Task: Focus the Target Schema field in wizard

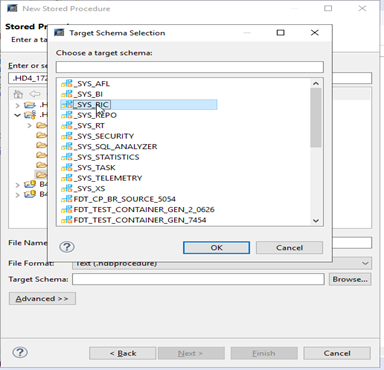Action: [198, 279]
